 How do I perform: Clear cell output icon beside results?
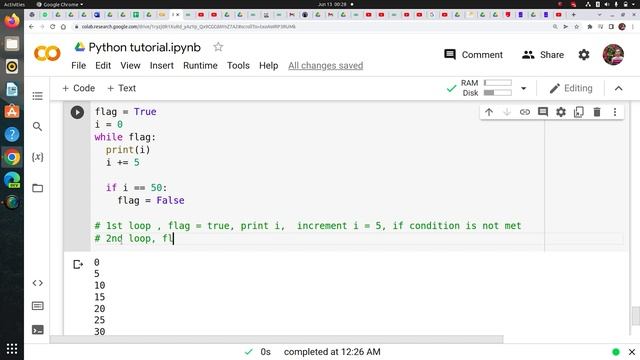pyautogui.click(x=78, y=264)
